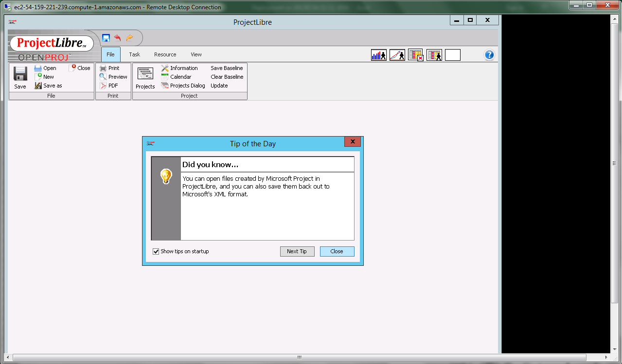This screenshot has height=364, width=622.
Task: Open the Resource ribbon tab
Action: 165,54
